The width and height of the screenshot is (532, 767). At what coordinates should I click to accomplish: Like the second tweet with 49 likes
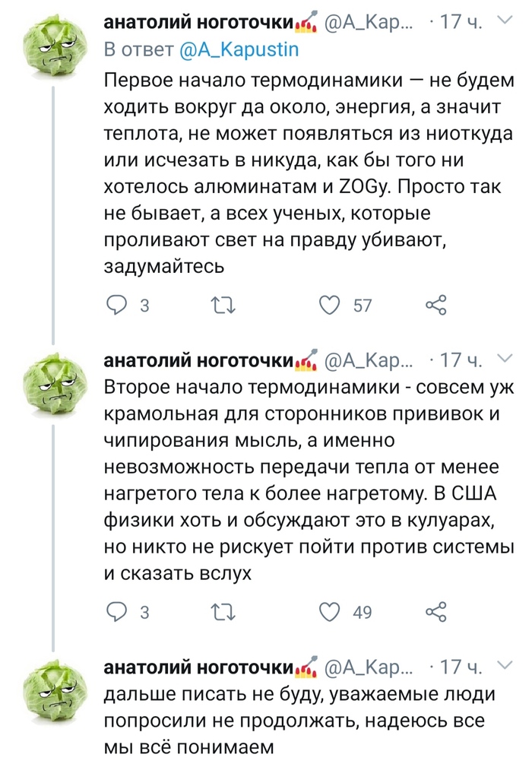[x=329, y=612]
